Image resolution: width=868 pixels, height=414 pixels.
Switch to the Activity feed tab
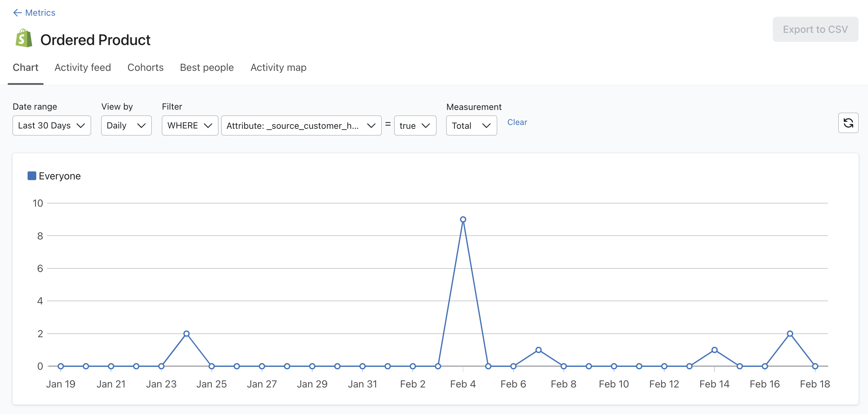click(x=82, y=67)
